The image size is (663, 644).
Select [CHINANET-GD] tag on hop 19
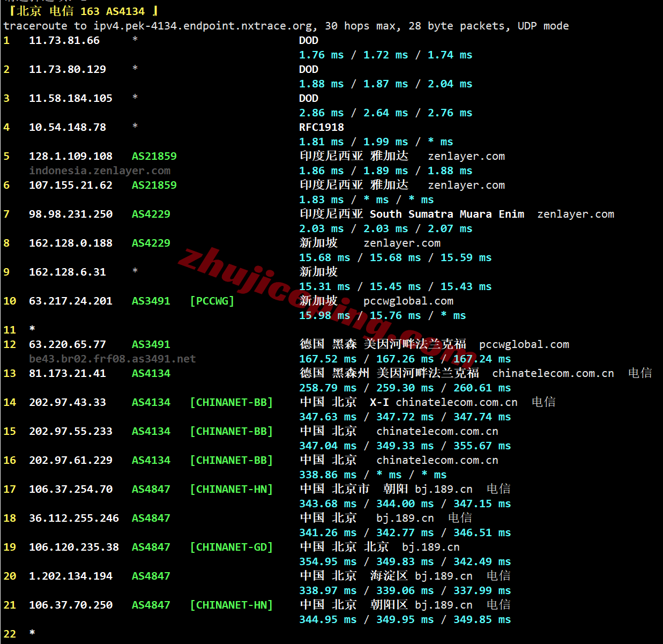click(232, 547)
